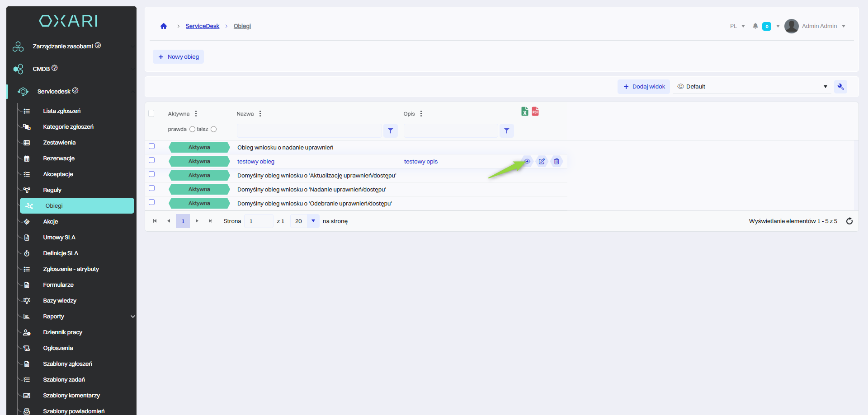868x415 pixels.
Task: Select the checkbox for testowy obieg row
Action: click(x=152, y=160)
